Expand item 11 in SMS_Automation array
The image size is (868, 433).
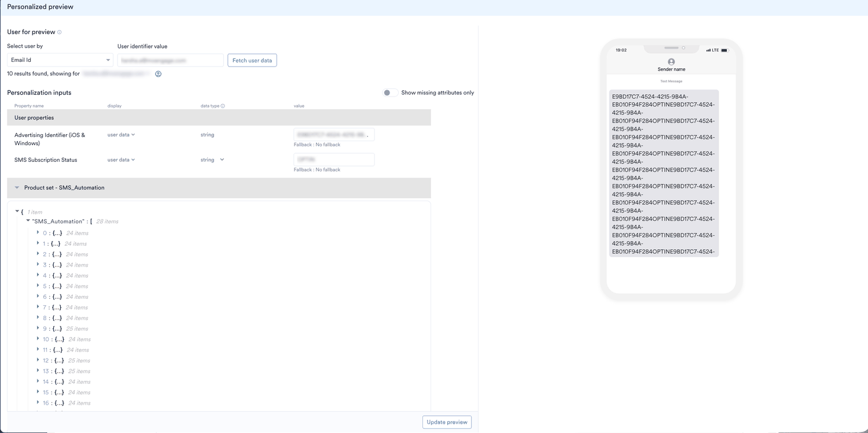point(38,349)
